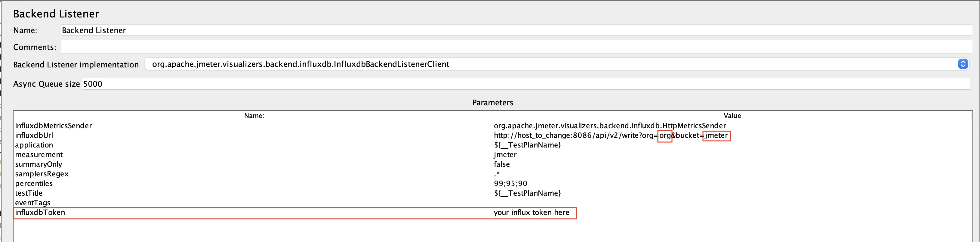Select the influxdbUrl name cell
This screenshot has width=980, height=242.
click(34, 135)
